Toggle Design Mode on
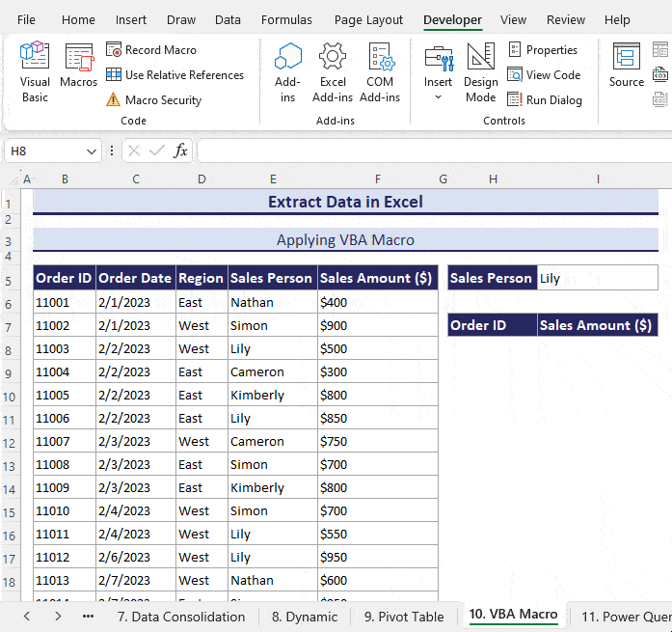 pos(480,71)
